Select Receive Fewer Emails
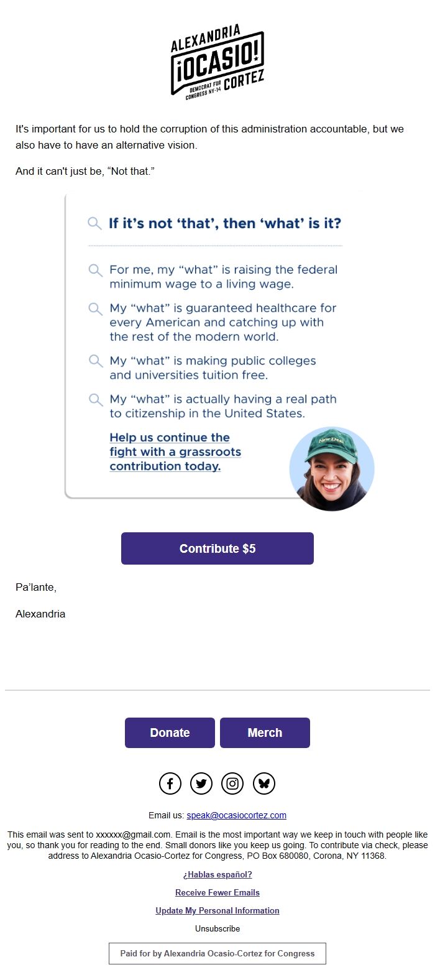Image resolution: width=435 pixels, height=980 pixels. click(x=217, y=892)
